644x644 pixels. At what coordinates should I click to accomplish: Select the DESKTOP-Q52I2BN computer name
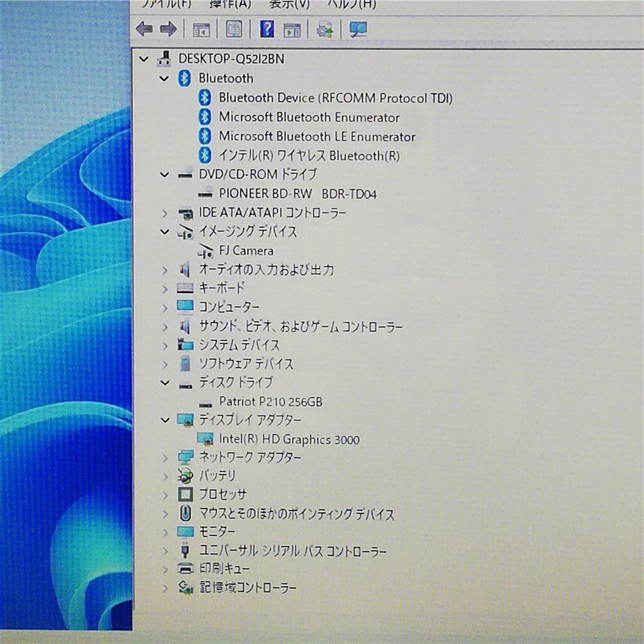click(231, 59)
